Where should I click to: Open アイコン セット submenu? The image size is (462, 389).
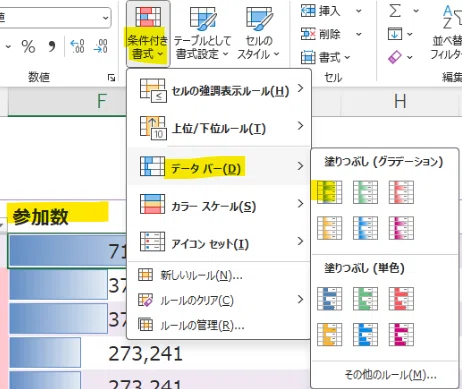(219, 242)
